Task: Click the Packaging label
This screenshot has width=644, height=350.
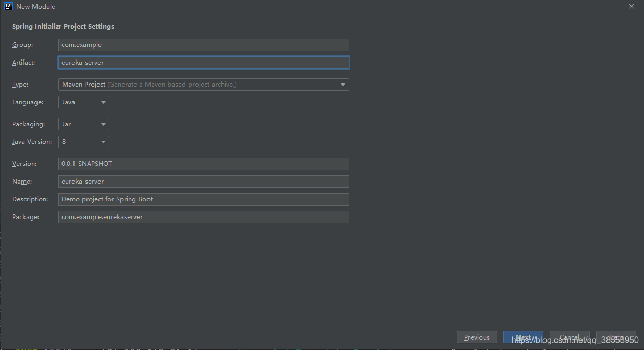Action: tap(29, 124)
